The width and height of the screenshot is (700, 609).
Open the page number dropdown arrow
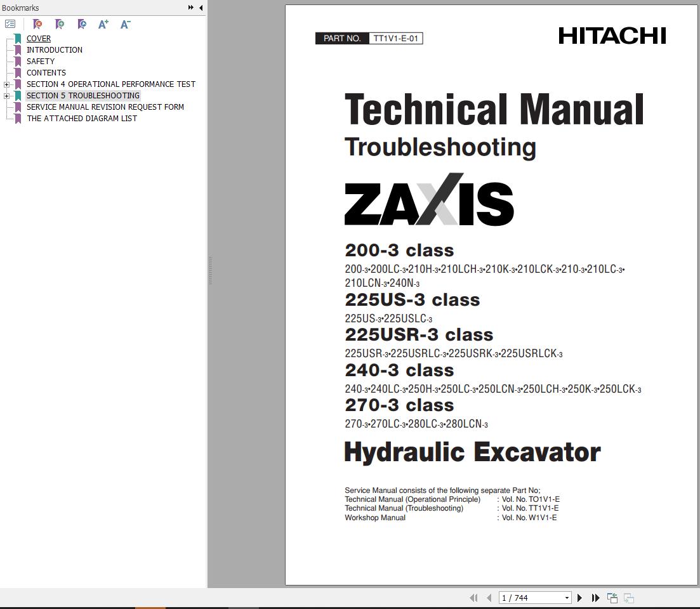tap(567, 598)
